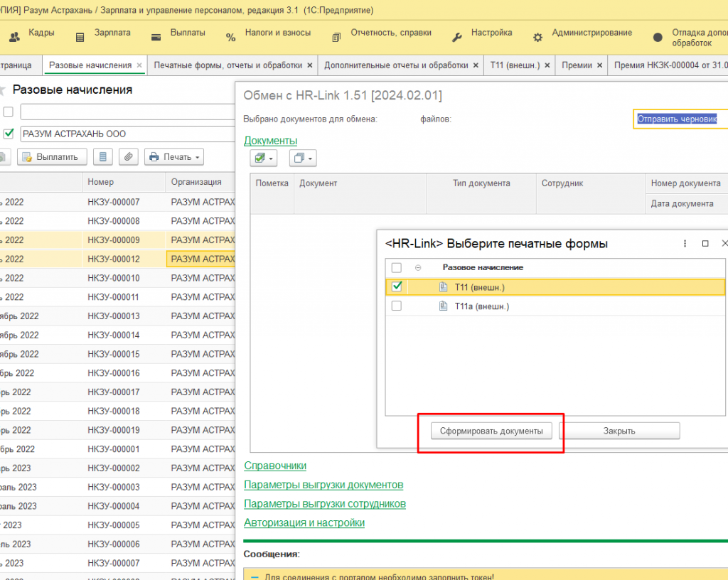728x580 pixels.
Task: Check the Т11а (внешн.) print form checkbox
Action: [397, 306]
